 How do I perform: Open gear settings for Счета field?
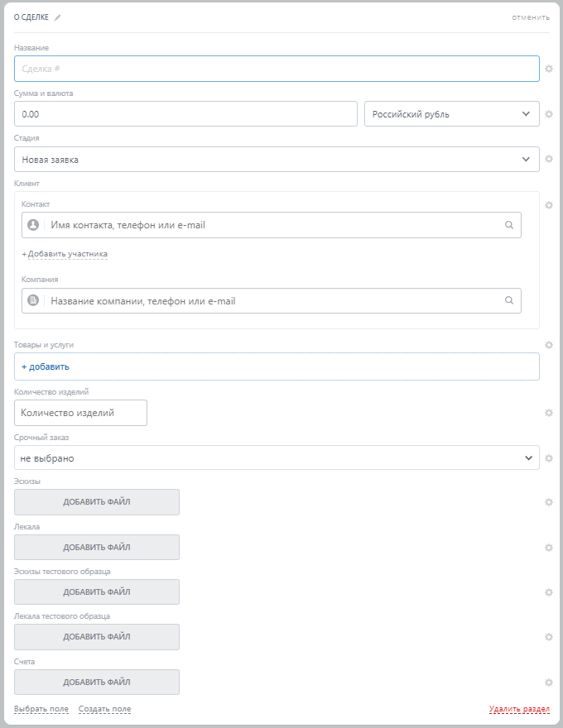(548, 682)
